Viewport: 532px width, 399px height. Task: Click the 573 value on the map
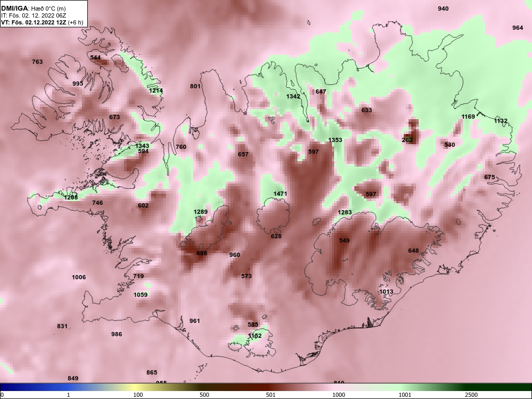pos(246,276)
